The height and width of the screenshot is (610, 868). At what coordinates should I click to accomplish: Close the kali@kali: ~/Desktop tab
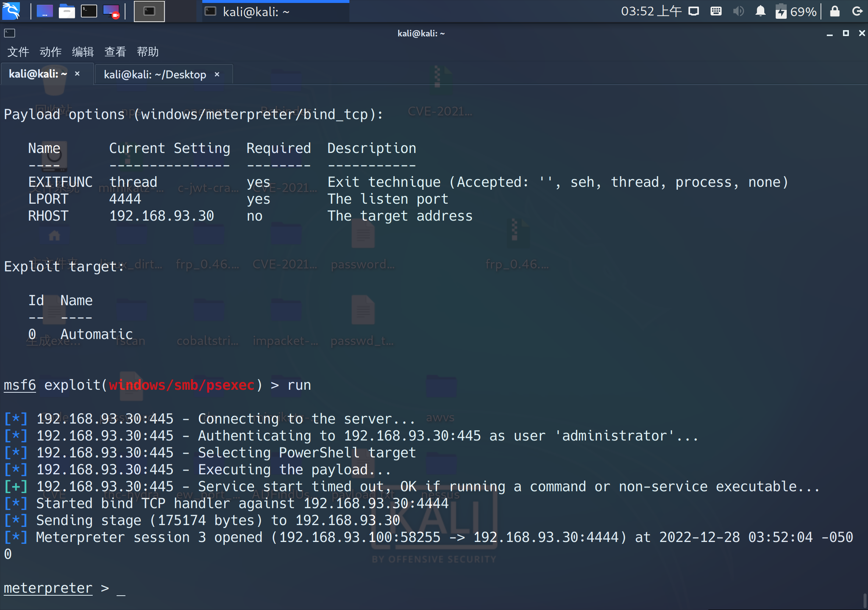click(x=217, y=74)
